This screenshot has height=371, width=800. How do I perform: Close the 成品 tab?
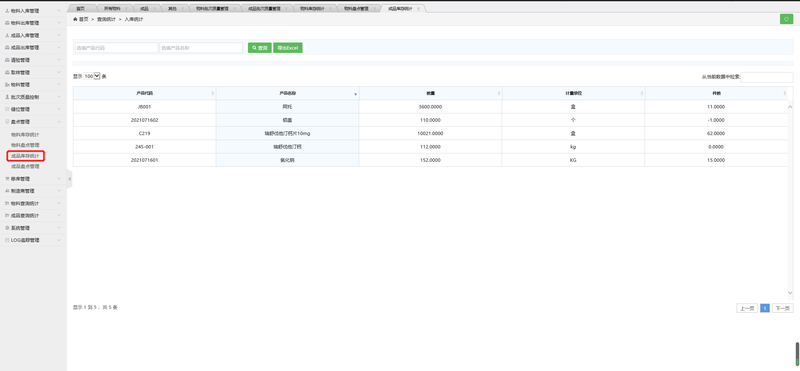155,9
